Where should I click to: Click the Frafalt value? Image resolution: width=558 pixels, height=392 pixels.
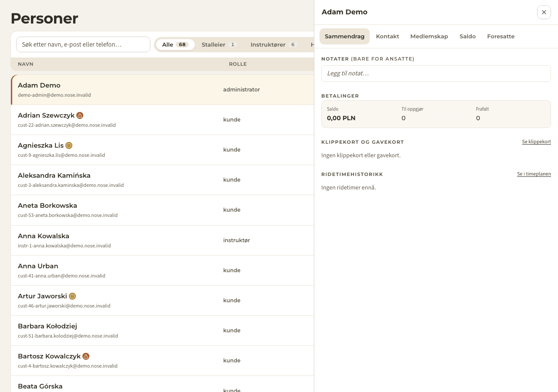(478, 118)
